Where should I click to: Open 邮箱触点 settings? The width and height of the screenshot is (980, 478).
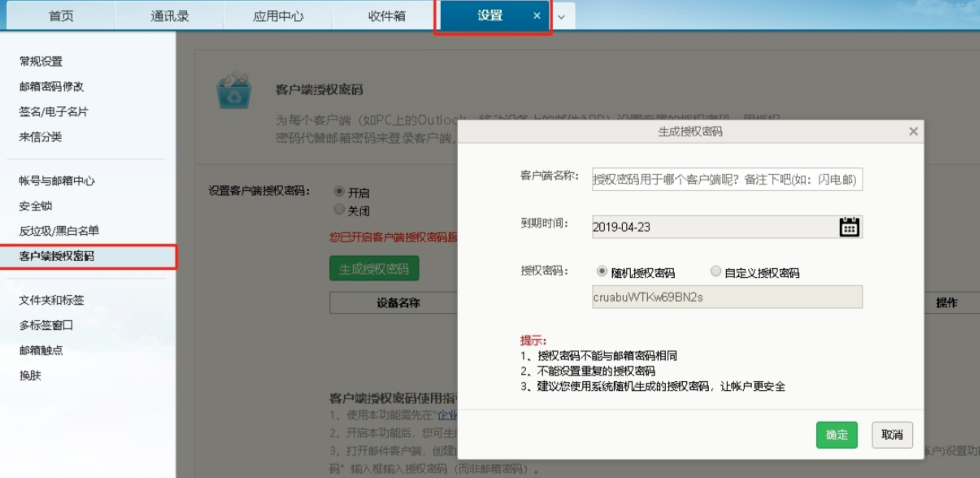coord(41,350)
